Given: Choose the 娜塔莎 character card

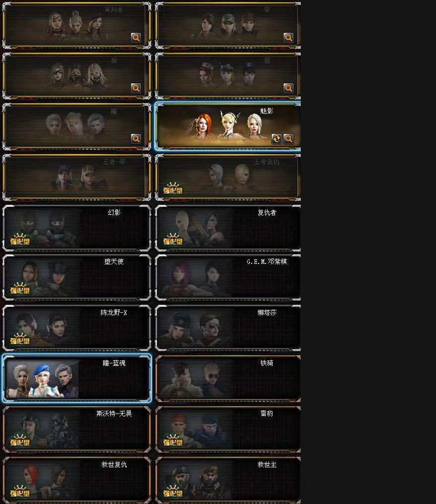Looking at the screenshot, I should [228, 328].
